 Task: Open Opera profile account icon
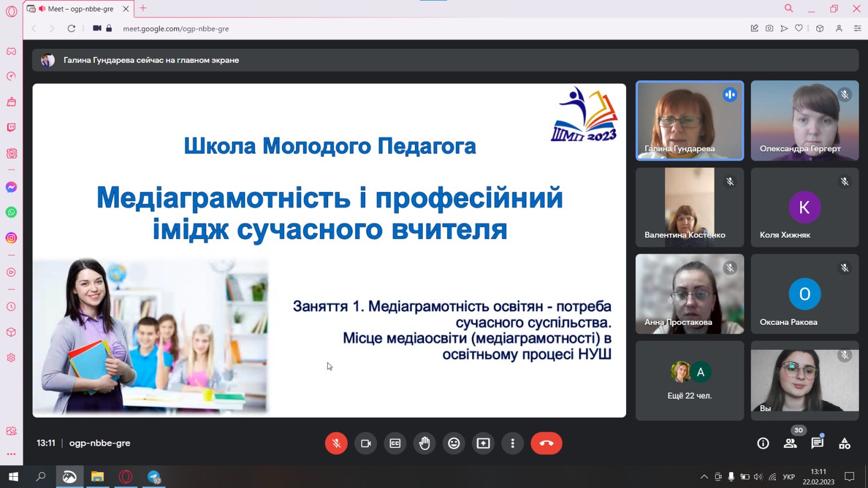[x=839, y=28]
